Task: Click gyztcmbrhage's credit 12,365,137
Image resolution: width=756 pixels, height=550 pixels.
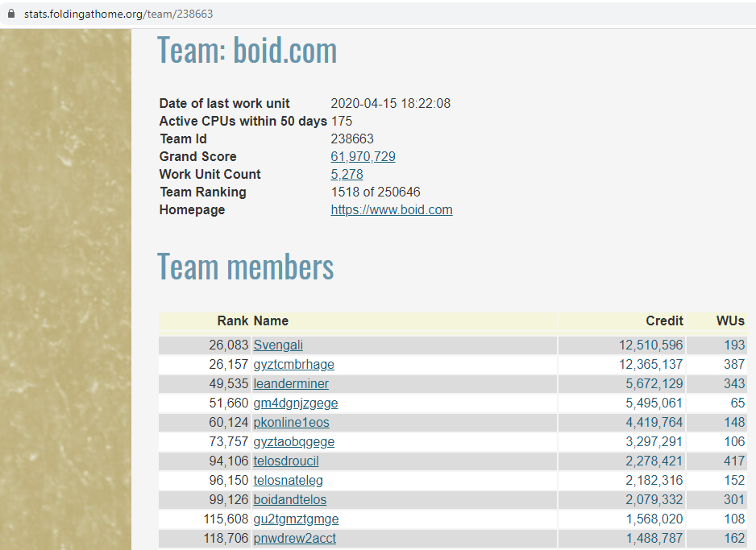Action: (x=651, y=365)
